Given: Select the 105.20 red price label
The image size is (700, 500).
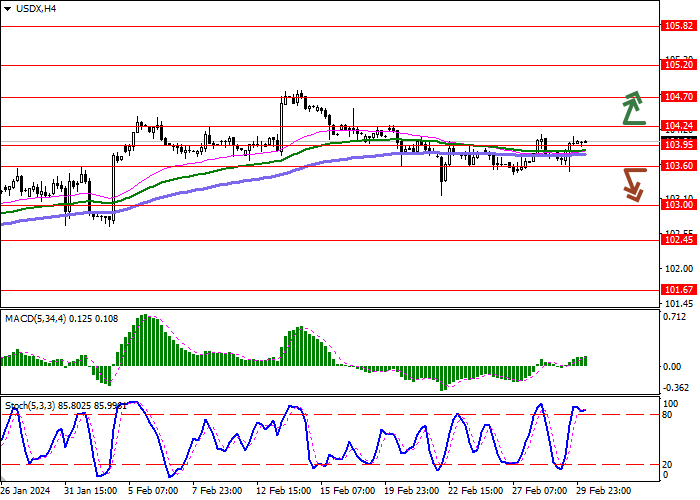Looking at the screenshot, I should (x=679, y=65).
